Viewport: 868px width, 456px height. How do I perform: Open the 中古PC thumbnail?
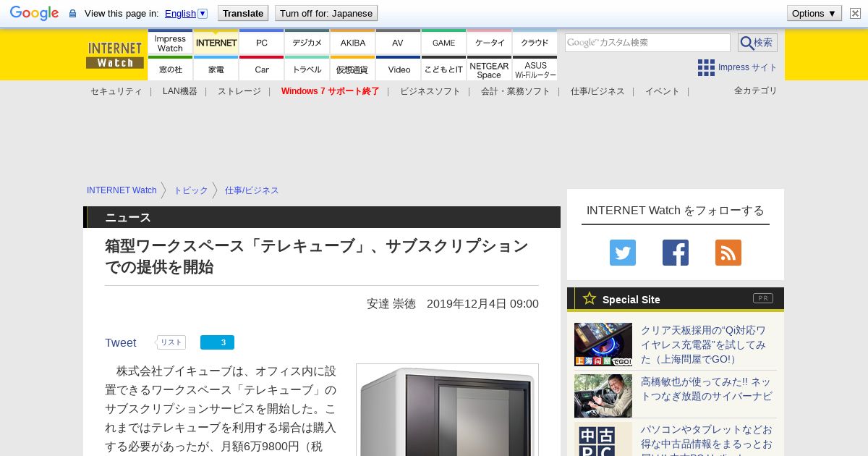[x=603, y=441]
